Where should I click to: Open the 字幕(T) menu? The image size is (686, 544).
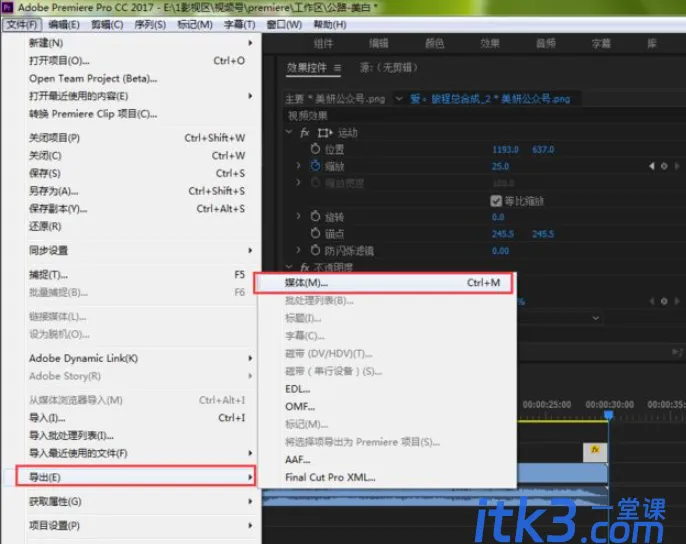(x=239, y=25)
